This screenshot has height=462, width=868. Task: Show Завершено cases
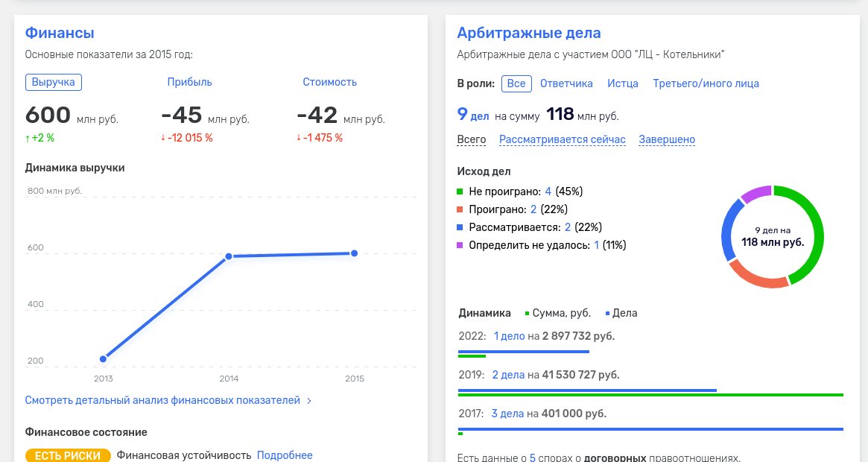pyautogui.click(x=666, y=139)
